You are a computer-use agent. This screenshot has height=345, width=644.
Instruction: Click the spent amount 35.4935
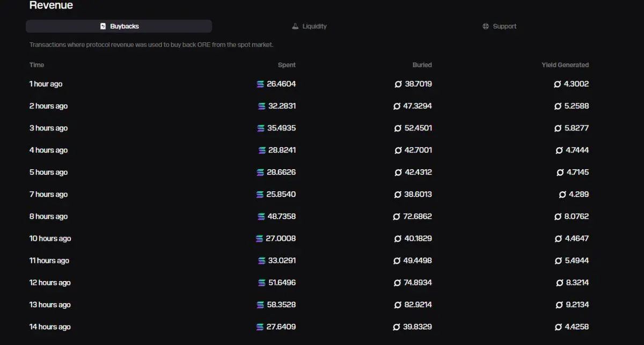(282, 128)
